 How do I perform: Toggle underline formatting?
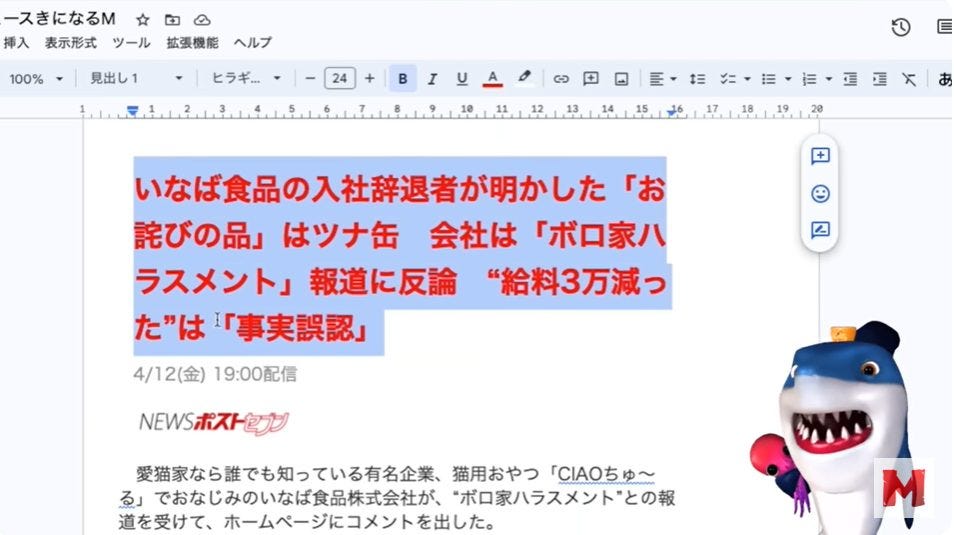pos(462,79)
